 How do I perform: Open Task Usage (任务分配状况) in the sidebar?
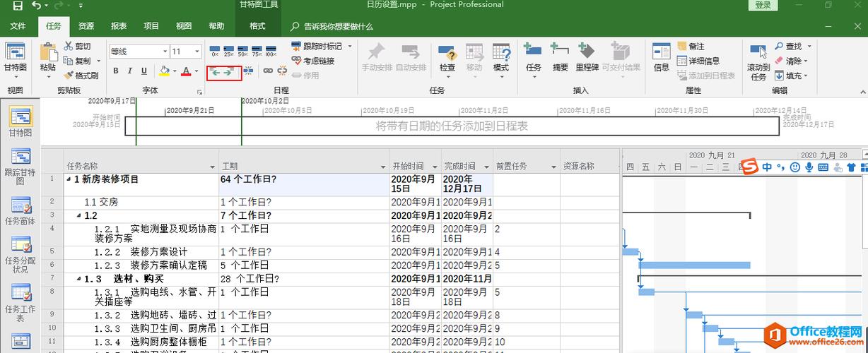(x=20, y=254)
